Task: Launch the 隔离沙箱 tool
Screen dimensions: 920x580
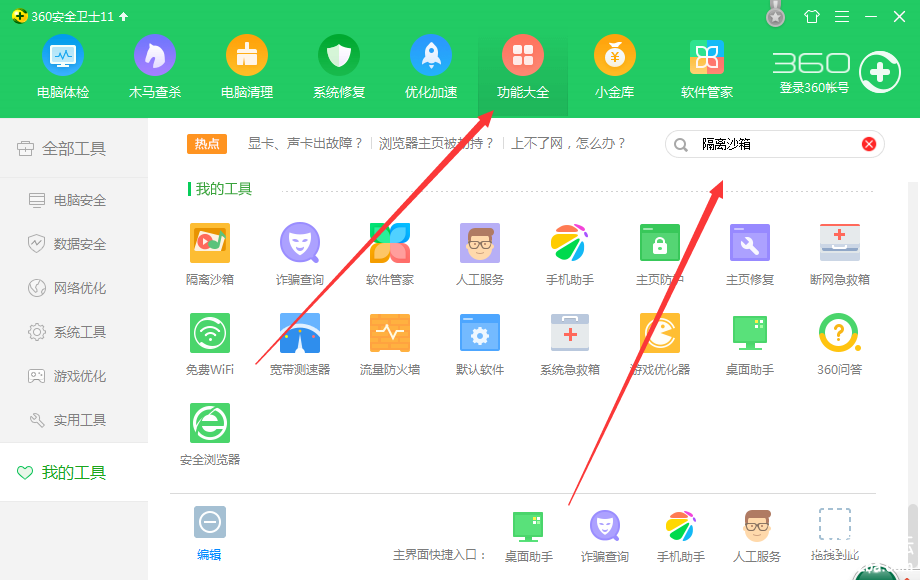Action: click(210, 255)
